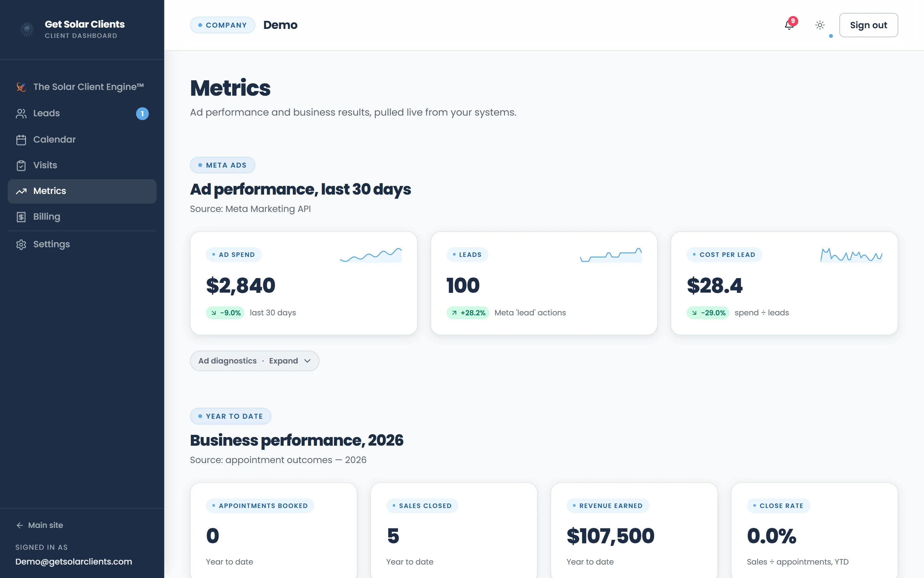
Task: Click the +28.2% change badge
Action: click(468, 313)
